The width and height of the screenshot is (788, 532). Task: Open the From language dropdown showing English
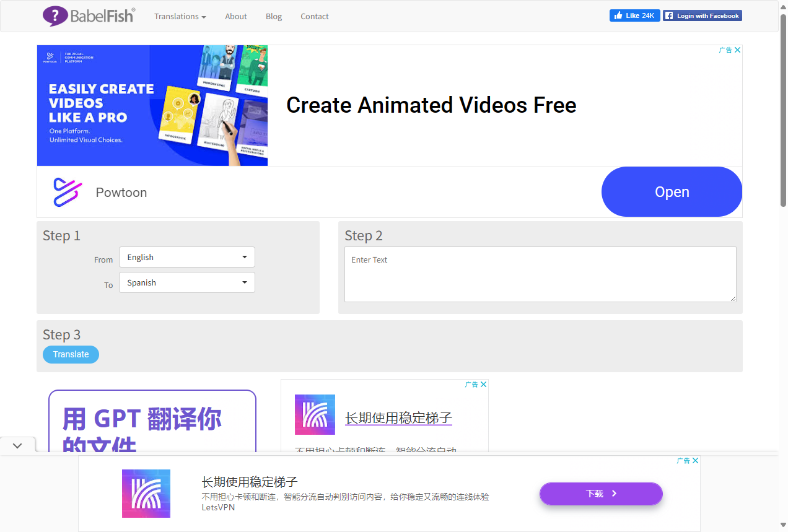click(x=186, y=257)
